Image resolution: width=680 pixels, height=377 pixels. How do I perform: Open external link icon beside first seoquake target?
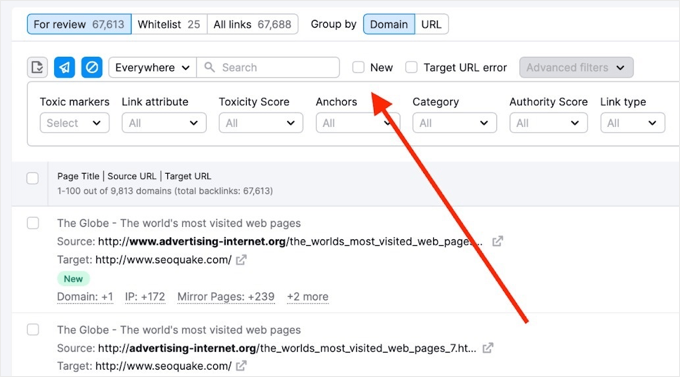click(x=241, y=260)
